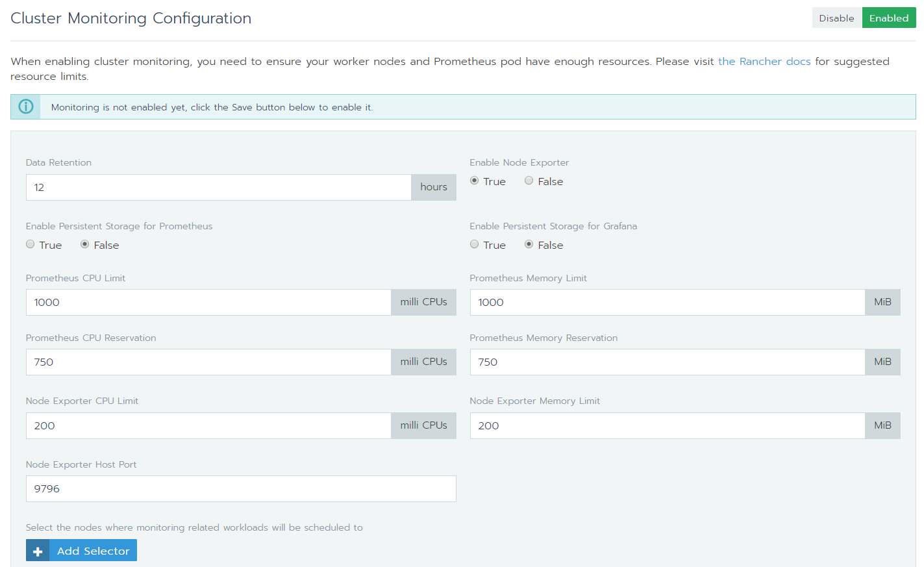
Task: Focus the Data Retention hours field
Action: [218, 188]
